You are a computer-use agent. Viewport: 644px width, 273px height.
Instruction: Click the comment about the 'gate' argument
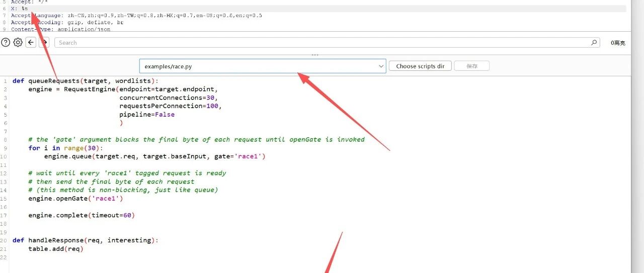point(197,140)
